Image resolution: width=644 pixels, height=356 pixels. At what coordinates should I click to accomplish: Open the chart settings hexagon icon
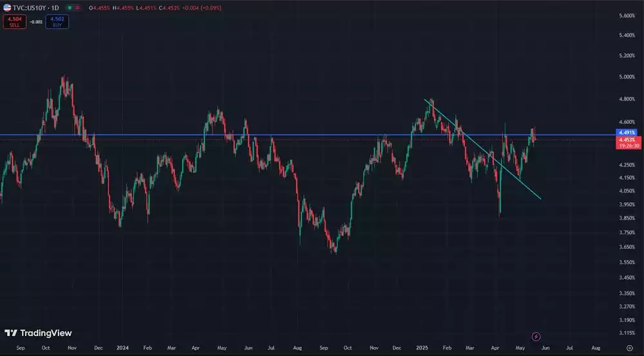(x=629, y=348)
